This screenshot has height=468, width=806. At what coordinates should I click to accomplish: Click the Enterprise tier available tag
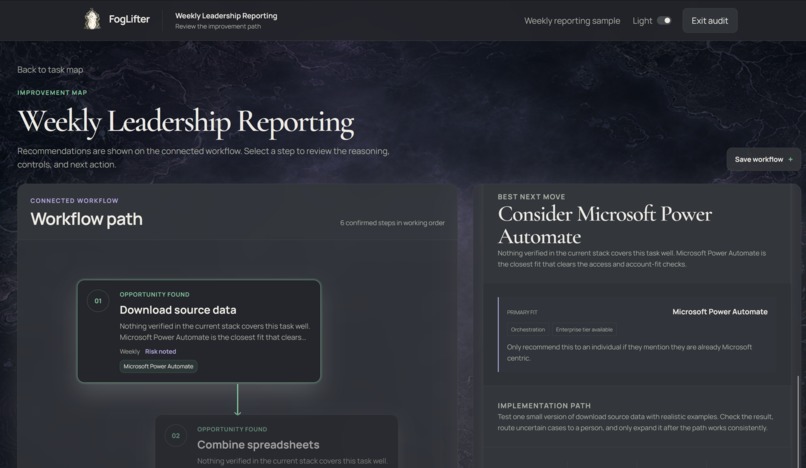(x=584, y=330)
